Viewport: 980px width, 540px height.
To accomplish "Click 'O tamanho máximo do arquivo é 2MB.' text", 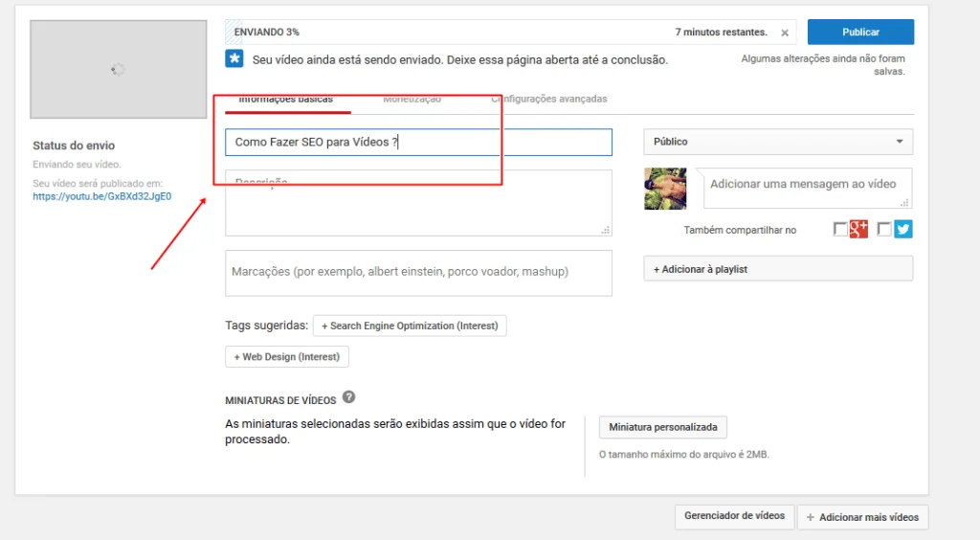I will tap(684, 455).
